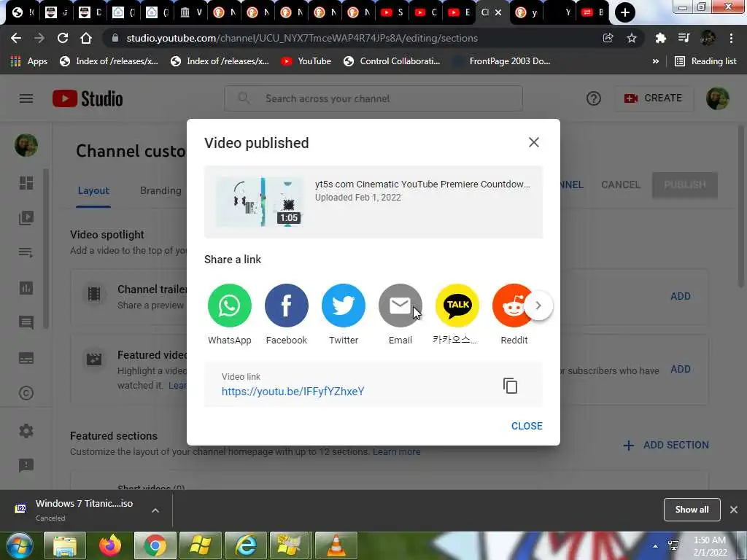
Task: Close the downloads bar
Action: pos(734,510)
